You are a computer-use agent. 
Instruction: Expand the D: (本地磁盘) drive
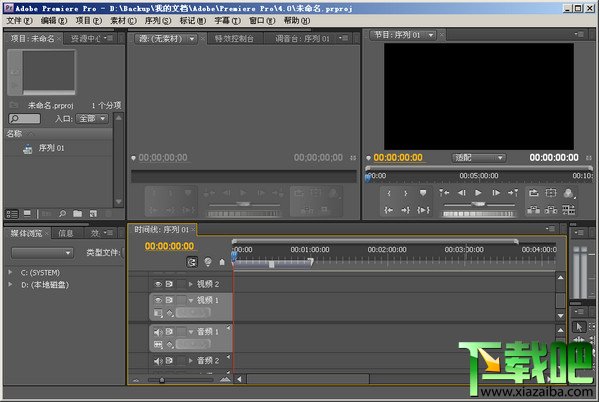coord(10,284)
